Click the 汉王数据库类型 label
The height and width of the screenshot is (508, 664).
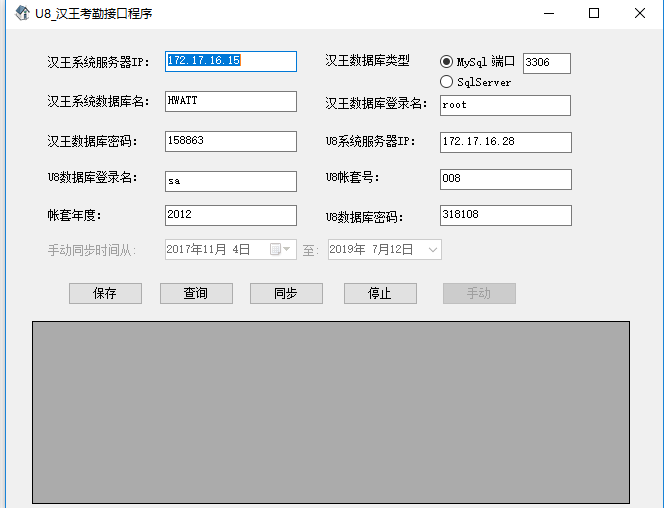coord(367,61)
